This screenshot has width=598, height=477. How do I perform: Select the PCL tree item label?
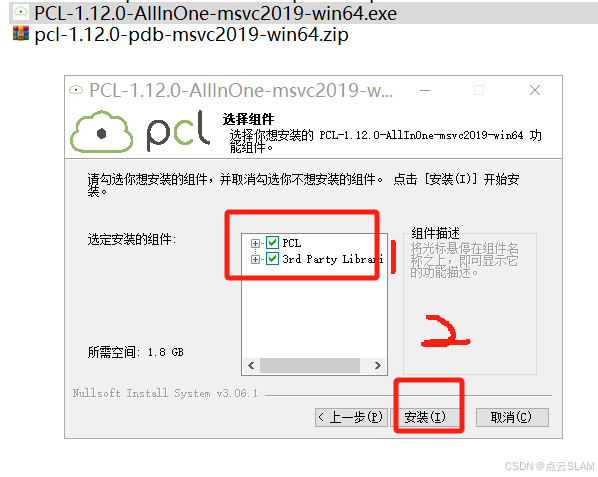[292, 243]
